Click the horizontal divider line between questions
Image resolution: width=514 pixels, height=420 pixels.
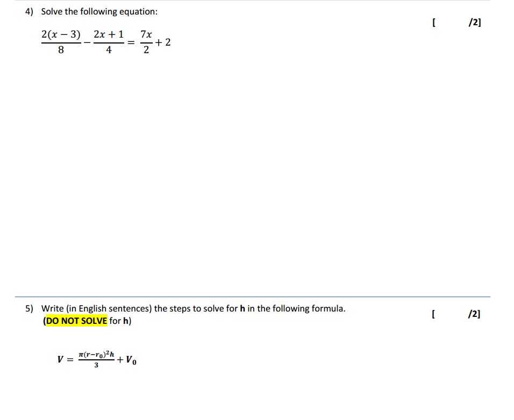pos(257,295)
